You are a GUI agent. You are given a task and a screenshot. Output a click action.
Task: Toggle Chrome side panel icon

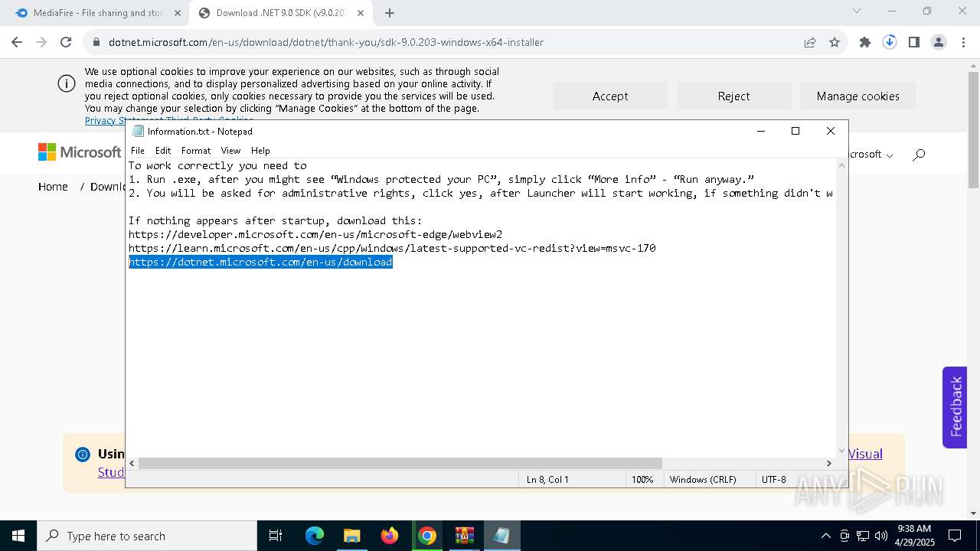pyautogui.click(x=914, y=43)
